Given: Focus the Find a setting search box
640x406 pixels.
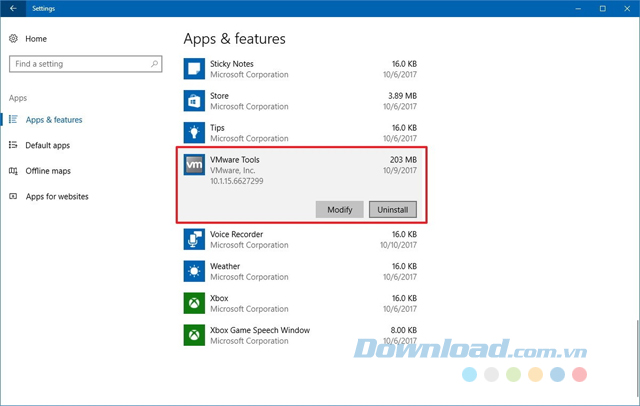Looking at the screenshot, I should pyautogui.click(x=80, y=64).
